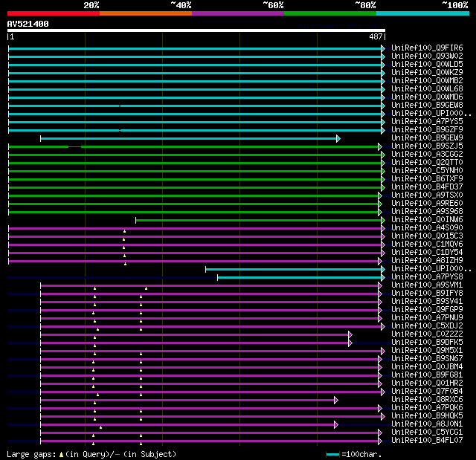Select label UniRef100_A8IZH9
Image resolution: width=476 pixels, height=460 pixels.
427,261
